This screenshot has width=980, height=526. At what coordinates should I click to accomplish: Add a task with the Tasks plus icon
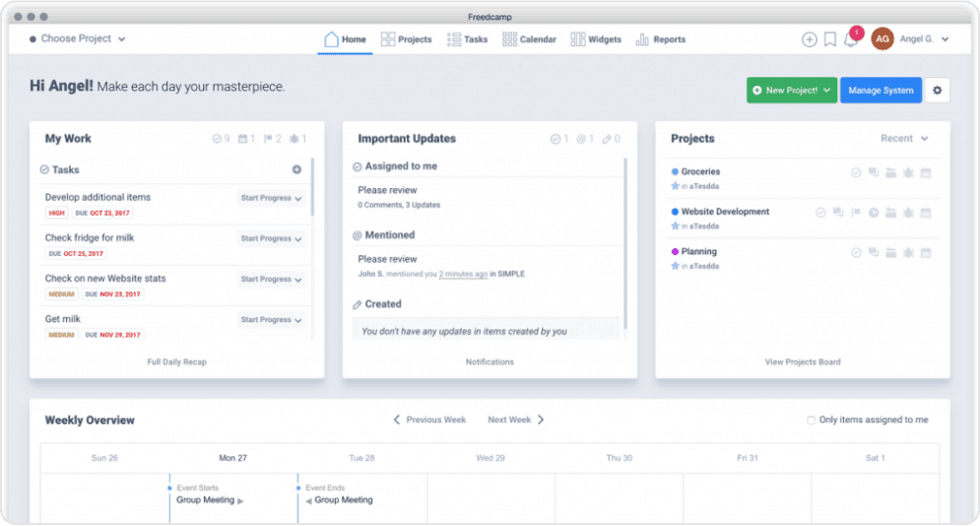click(296, 169)
